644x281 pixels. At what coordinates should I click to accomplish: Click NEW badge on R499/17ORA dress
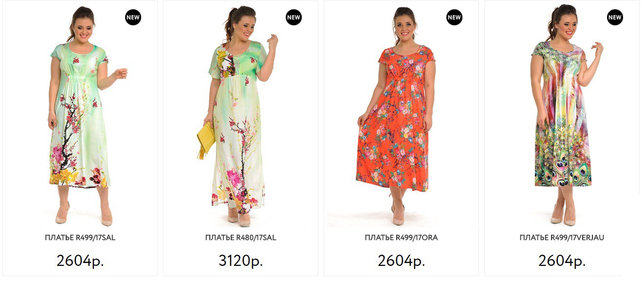pyautogui.click(x=454, y=18)
